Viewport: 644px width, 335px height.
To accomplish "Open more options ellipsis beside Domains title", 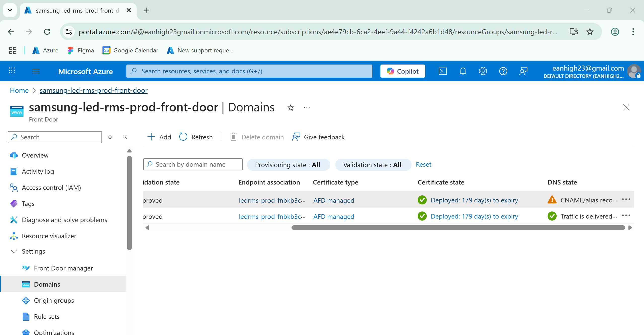I will [307, 108].
